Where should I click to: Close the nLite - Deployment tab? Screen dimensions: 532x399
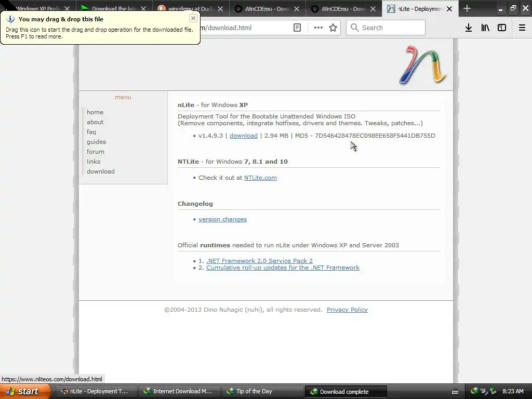point(449,9)
